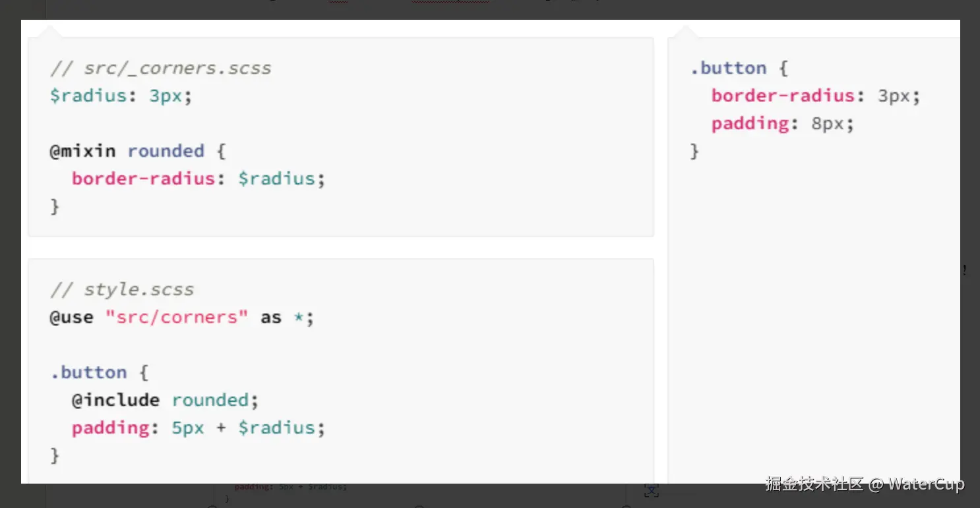Click the "as" keyword in the @use line
Screen dimensions: 980x508
(270, 317)
